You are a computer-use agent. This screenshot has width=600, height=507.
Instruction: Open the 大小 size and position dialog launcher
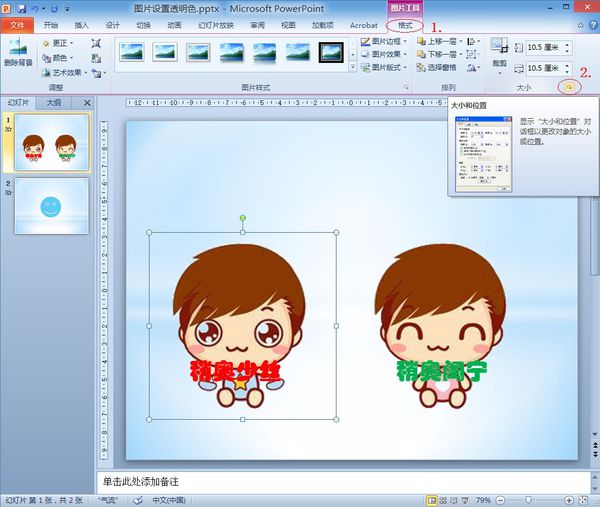[x=569, y=88]
